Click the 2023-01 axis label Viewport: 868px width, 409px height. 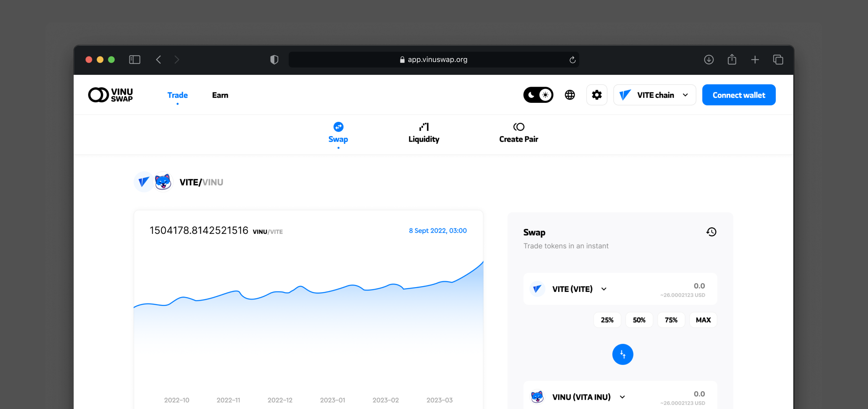click(x=332, y=400)
